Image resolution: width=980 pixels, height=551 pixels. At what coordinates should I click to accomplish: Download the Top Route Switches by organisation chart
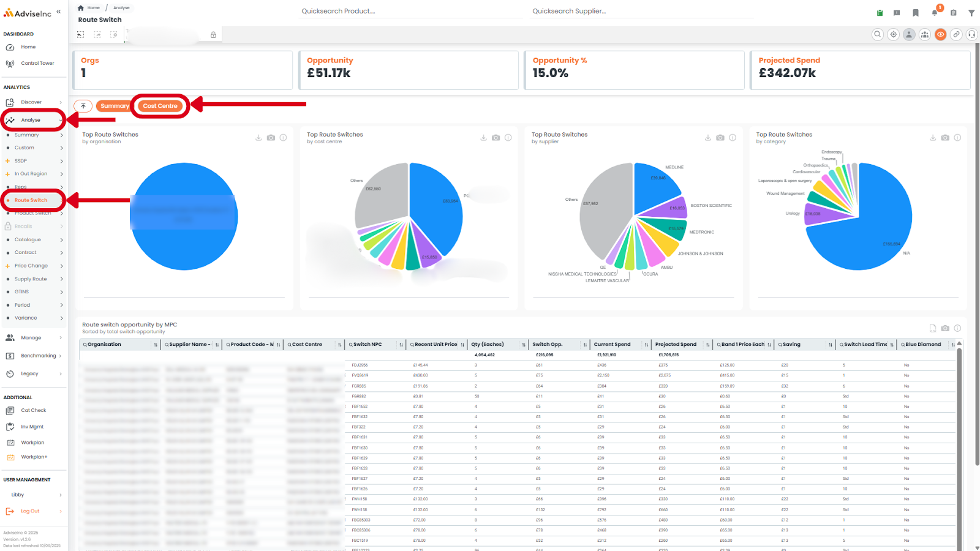258,138
